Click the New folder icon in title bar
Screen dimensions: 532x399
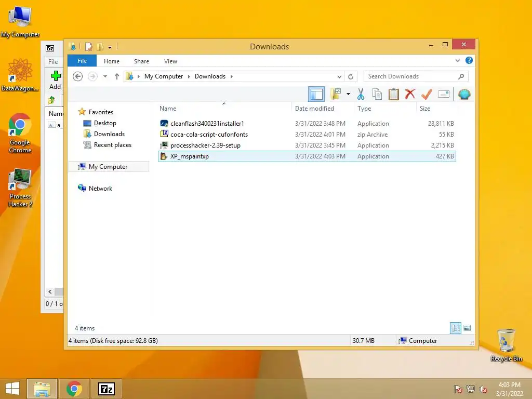click(x=100, y=46)
